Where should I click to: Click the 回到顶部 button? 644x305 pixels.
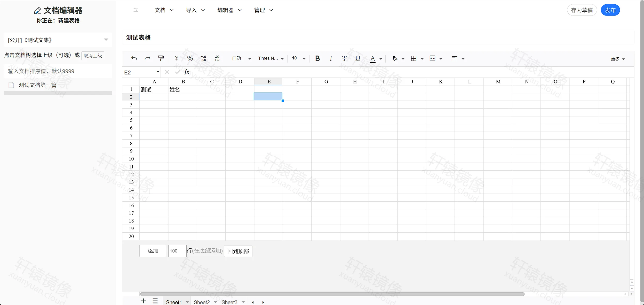(238, 251)
